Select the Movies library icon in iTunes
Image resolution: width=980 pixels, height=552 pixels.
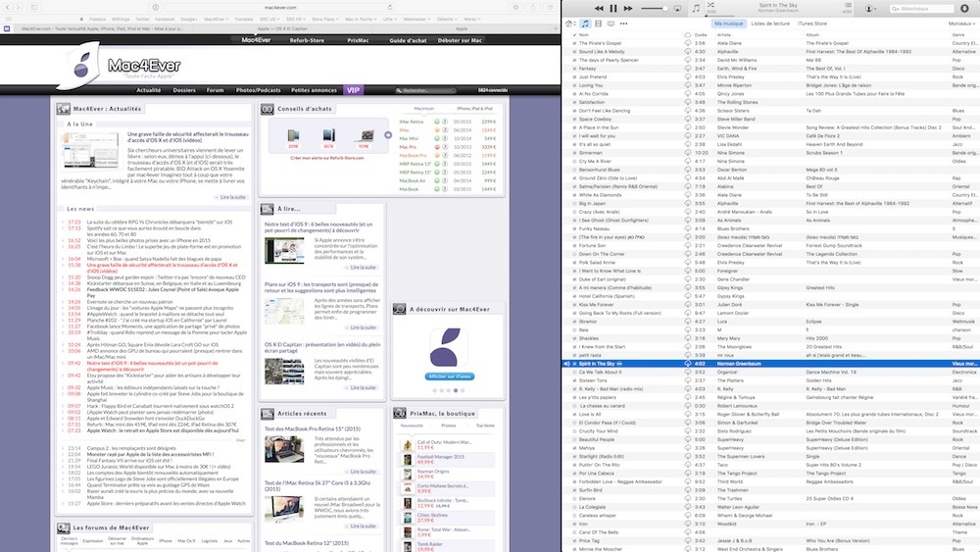(x=598, y=24)
